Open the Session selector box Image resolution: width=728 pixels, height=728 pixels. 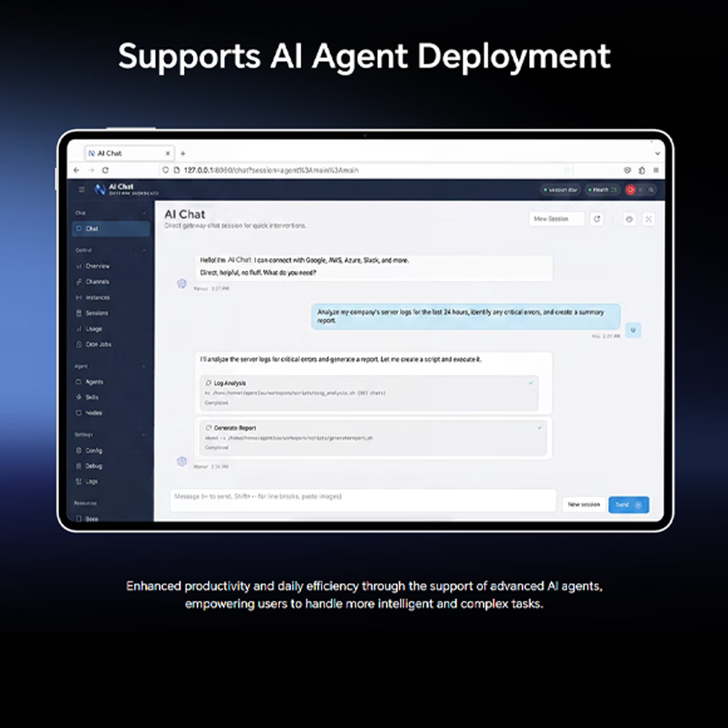point(556,218)
